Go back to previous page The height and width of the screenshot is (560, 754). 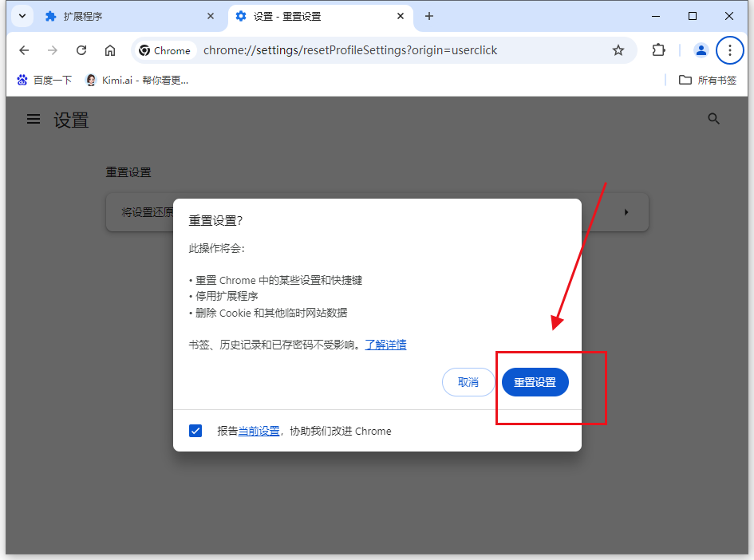click(x=24, y=50)
